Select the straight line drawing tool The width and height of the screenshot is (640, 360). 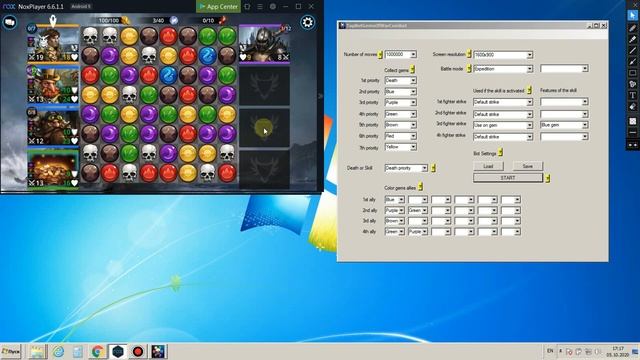pyautogui.click(x=632, y=50)
